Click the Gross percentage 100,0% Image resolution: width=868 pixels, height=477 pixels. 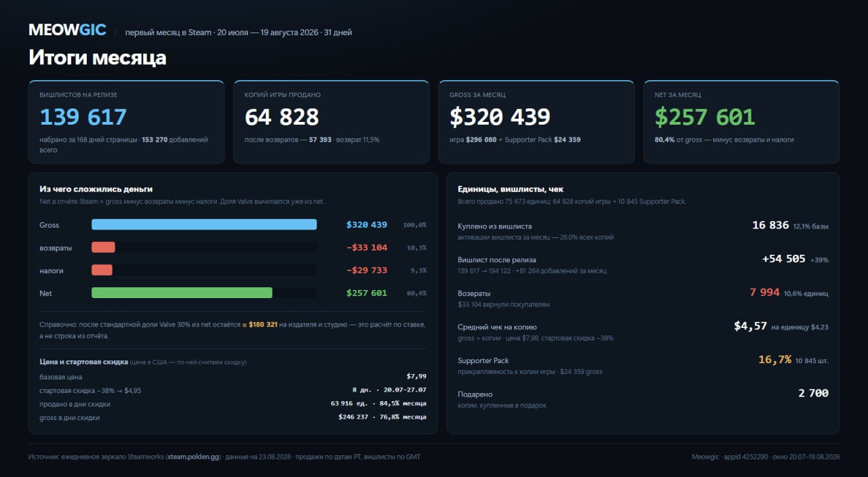(x=414, y=226)
